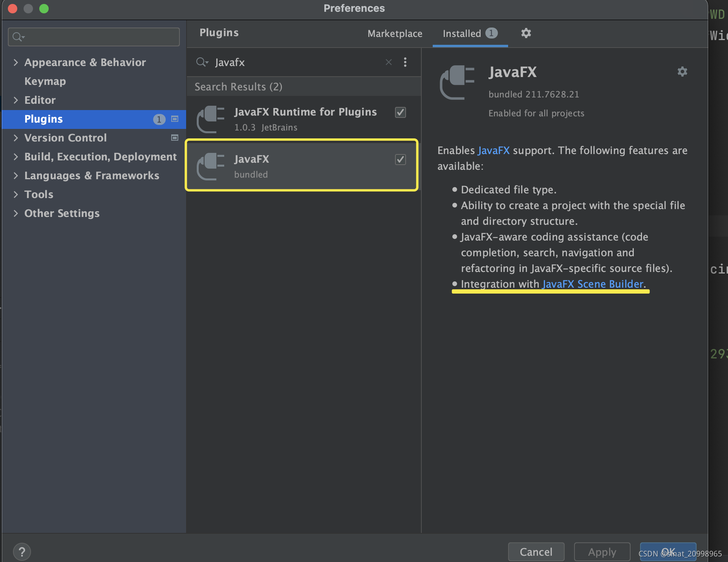Expand the Tools settings section
Image resolution: width=728 pixels, height=562 pixels.
[x=16, y=194]
